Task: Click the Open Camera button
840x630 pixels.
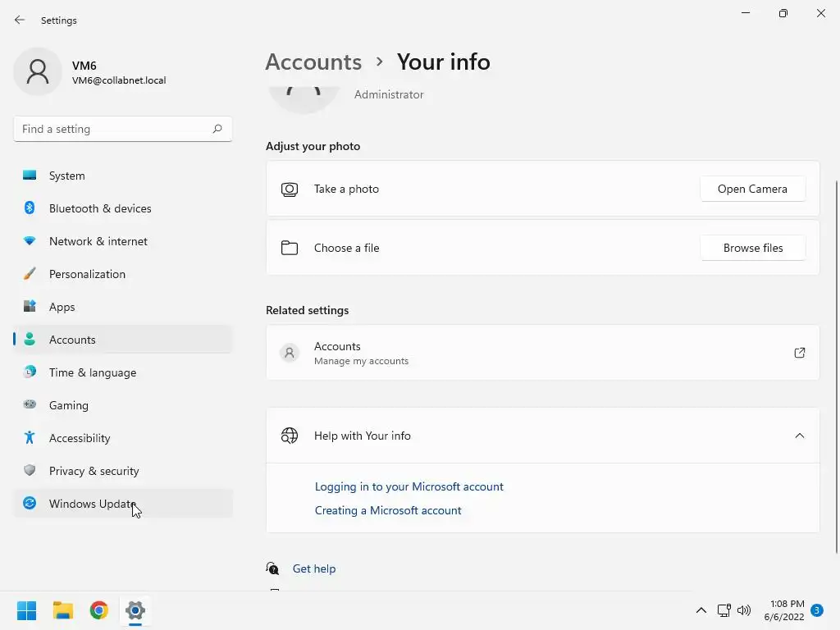Action: click(752, 189)
